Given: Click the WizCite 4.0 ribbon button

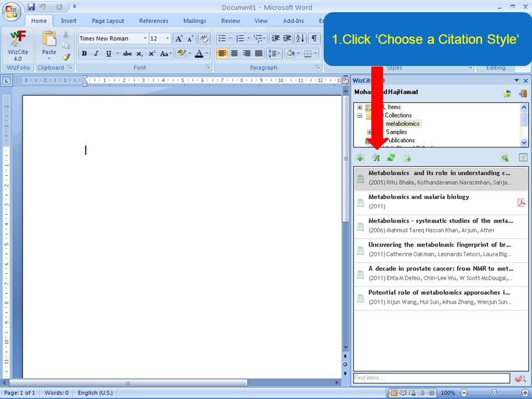Looking at the screenshot, I should pyautogui.click(x=18, y=46).
